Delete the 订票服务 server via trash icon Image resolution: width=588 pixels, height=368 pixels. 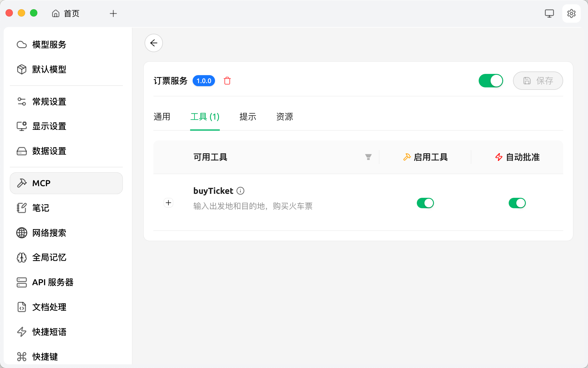point(227,81)
